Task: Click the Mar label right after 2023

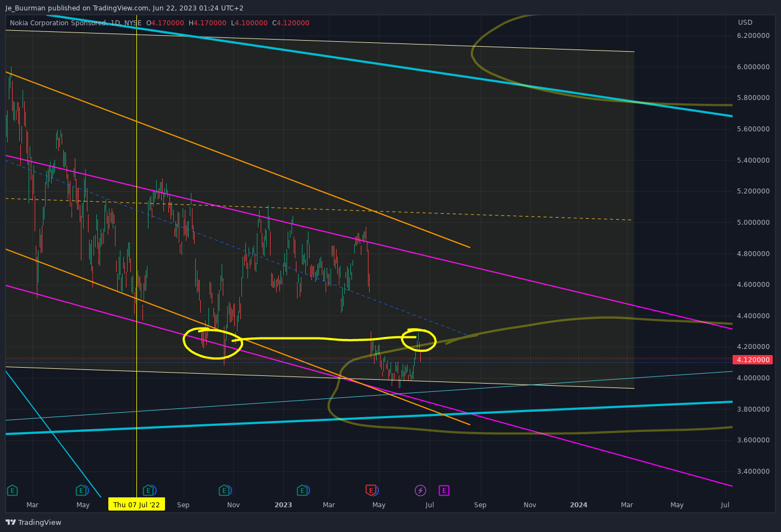Action: (x=329, y=505)
